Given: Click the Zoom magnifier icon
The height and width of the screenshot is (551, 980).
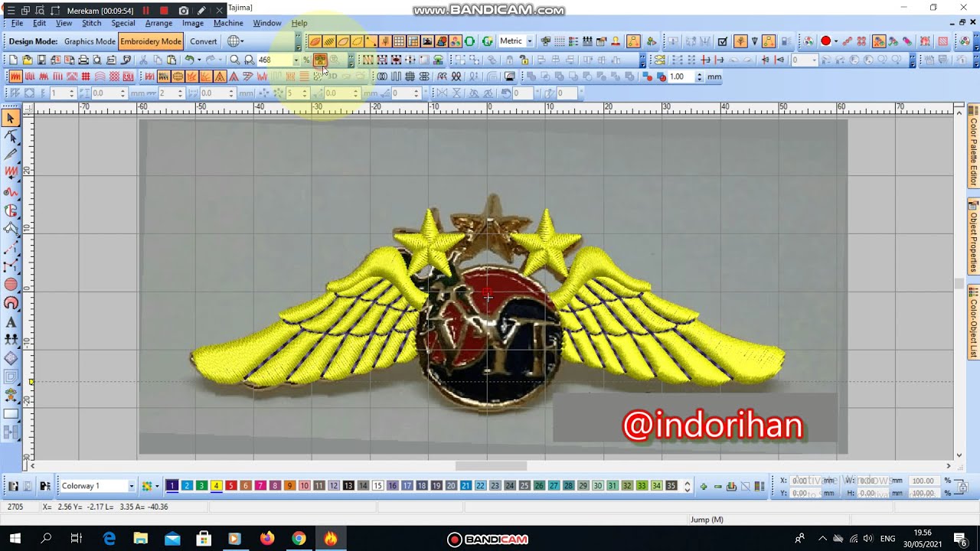Looking at the screenshot, I should coord(235,60).
